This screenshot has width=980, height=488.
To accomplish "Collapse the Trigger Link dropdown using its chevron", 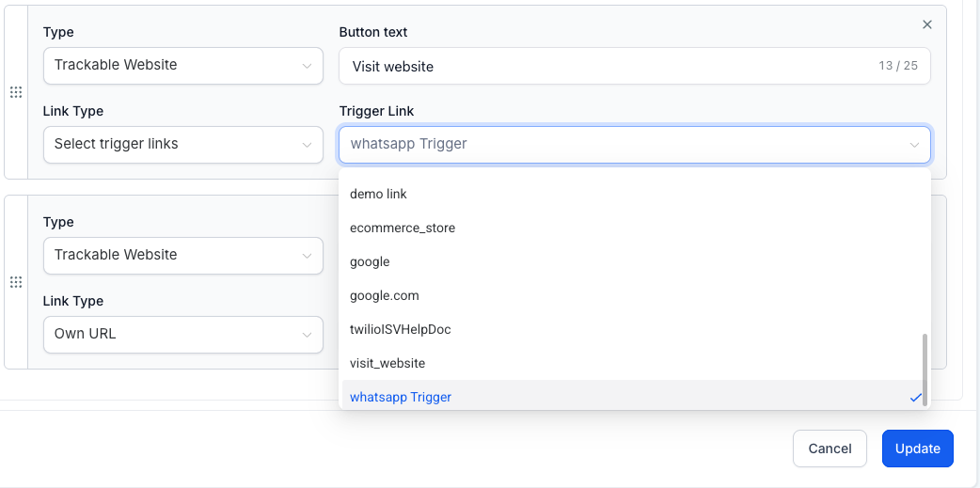I will pos(914,145).
